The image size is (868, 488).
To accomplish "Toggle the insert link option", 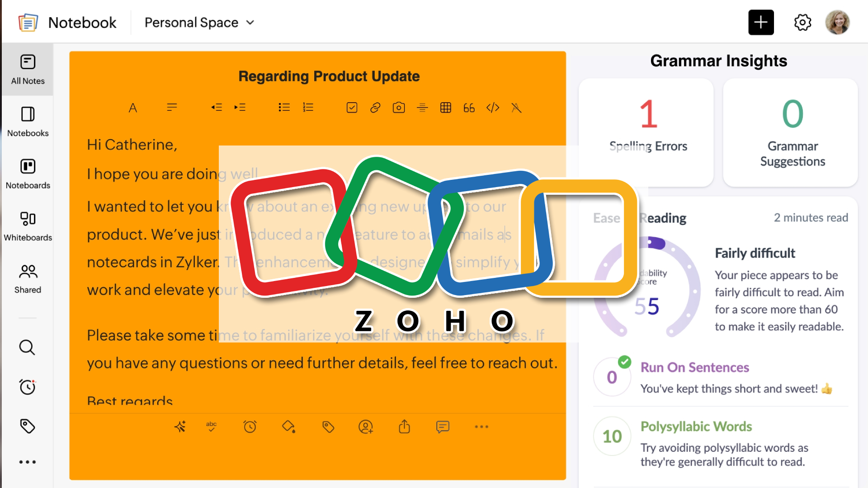I will pos(375,108).
